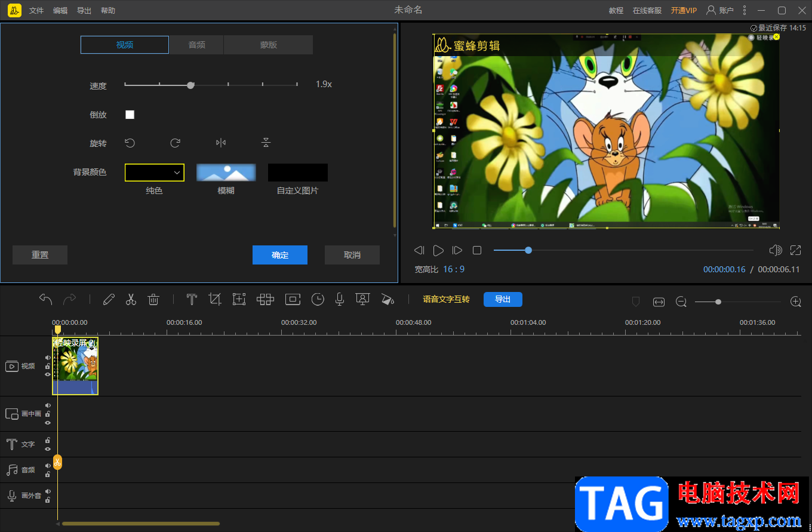812x532 pixels.
Task: Click the 取消 cancel button
Action: point(352,255)
